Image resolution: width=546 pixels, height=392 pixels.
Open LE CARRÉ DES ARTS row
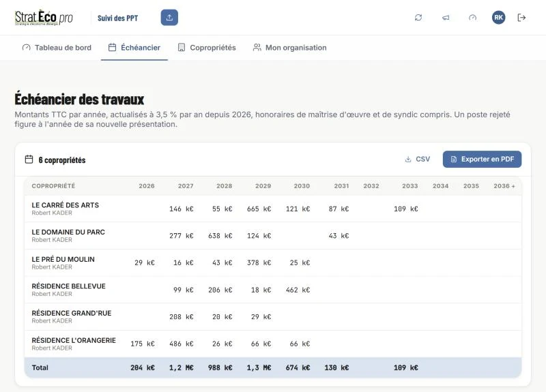coord(272,209)
